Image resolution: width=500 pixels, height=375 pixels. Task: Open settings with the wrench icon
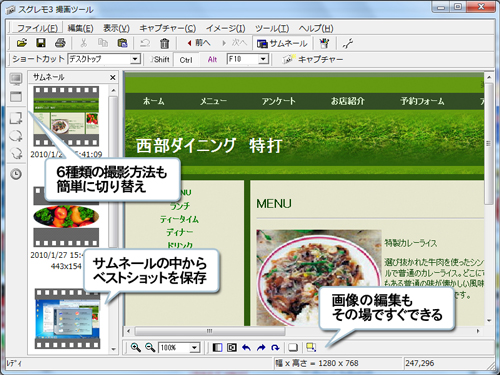click(x=348, y=43)
